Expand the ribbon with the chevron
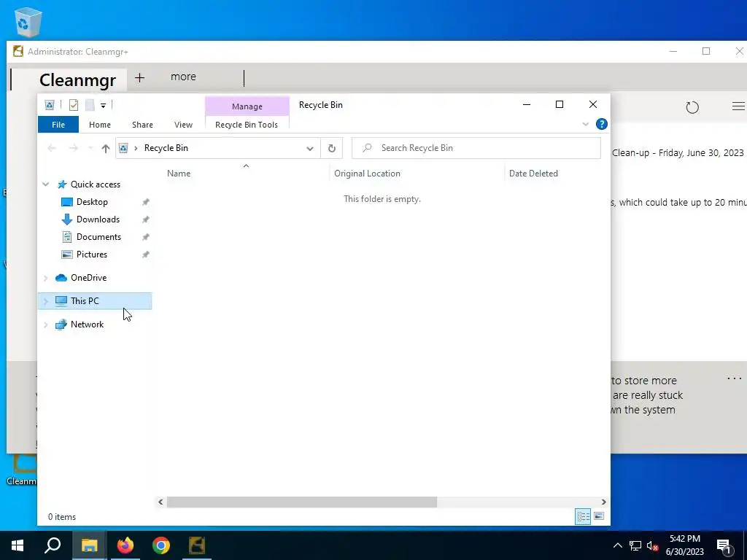The height and width of the screenshot is (560, 747). pyautogui.click(x=586, y=124)
